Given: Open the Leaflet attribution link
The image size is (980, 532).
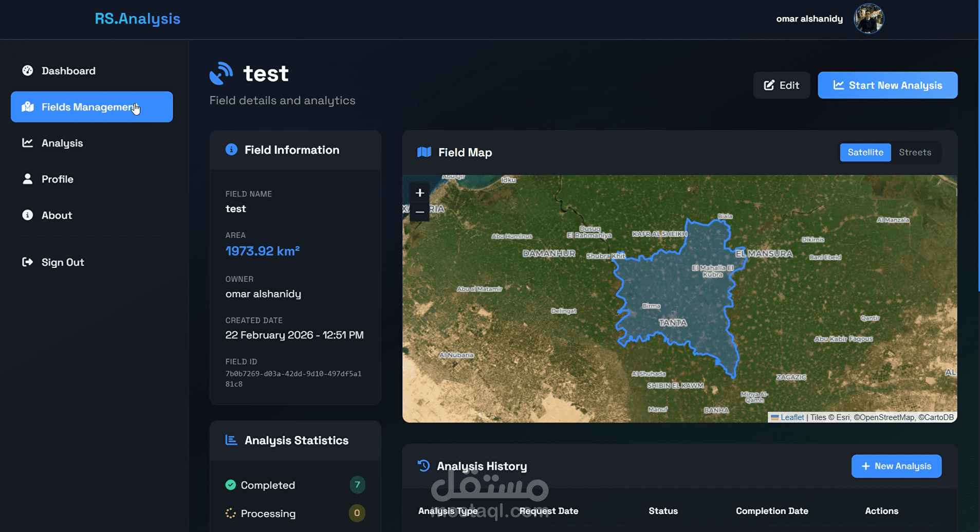Looking at the screenshot, I should pos(792,417).
